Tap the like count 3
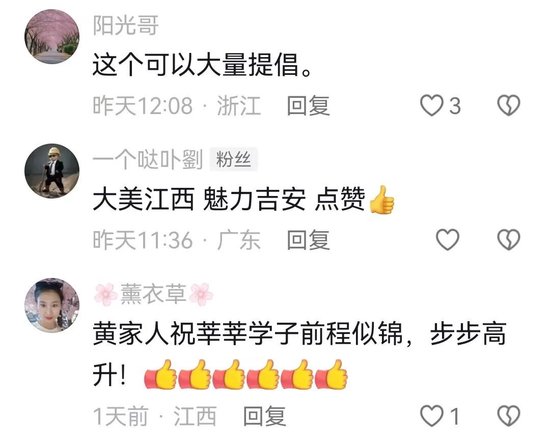 (455, 106)
